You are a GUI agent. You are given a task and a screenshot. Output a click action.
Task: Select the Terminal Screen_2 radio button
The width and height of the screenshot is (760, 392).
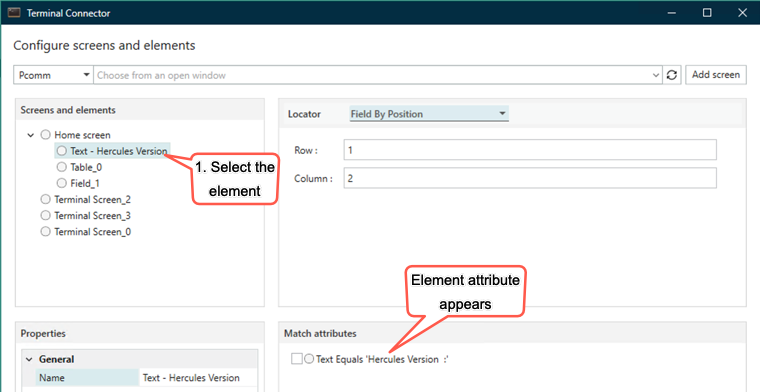pos(46,199)
